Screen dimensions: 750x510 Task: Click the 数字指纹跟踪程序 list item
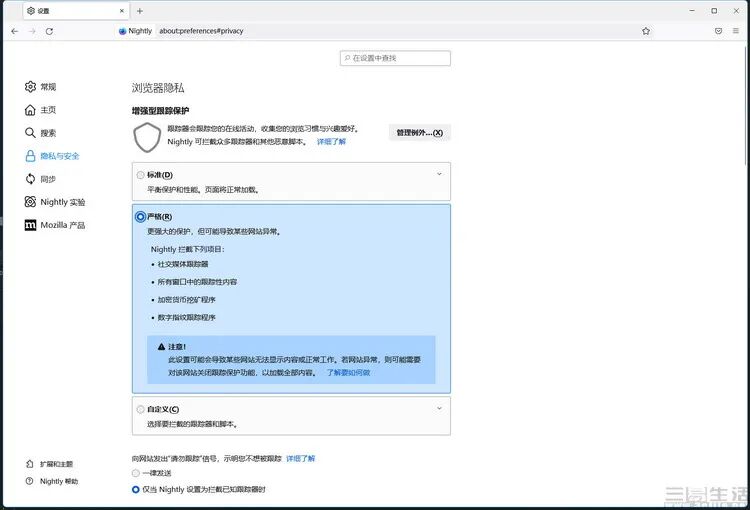coord(187,317)
